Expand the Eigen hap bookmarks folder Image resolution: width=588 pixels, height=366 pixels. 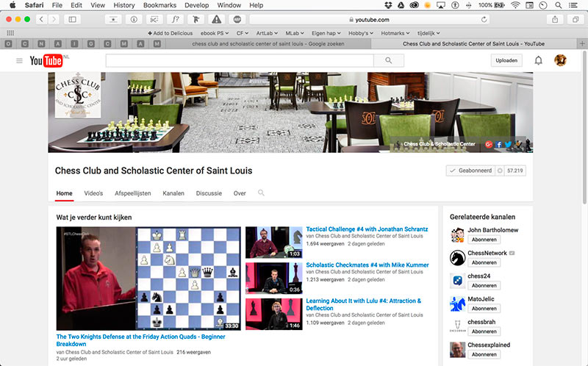(x=326, y=33)
